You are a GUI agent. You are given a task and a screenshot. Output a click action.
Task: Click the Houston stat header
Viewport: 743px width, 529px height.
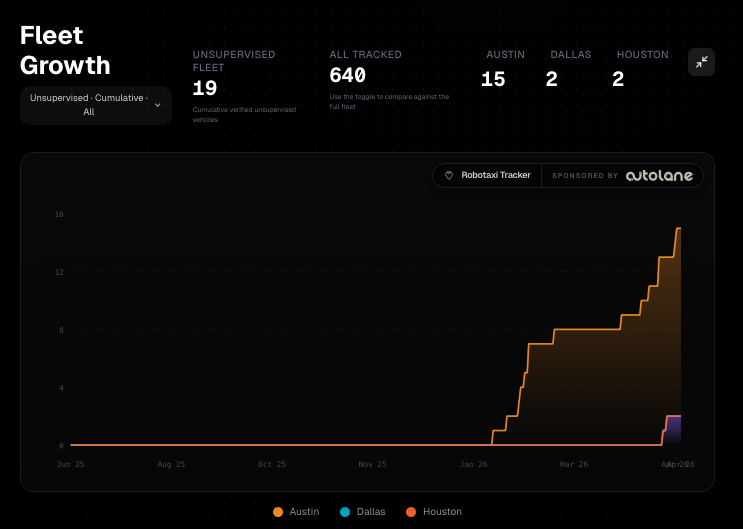[x=643, y=55]
